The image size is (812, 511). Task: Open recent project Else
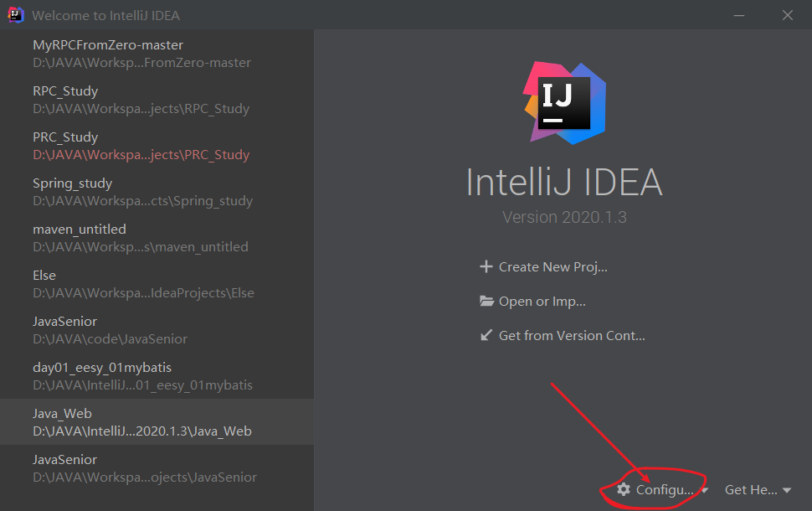click(157, 284)
